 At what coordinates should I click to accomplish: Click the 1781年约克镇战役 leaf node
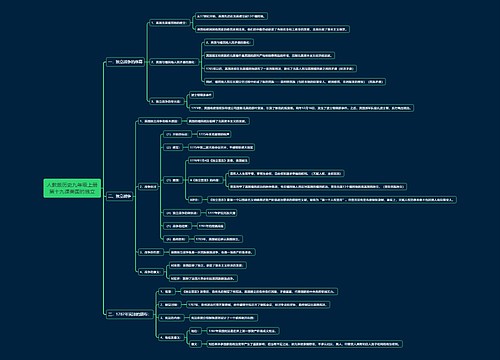tap(211, 226)
